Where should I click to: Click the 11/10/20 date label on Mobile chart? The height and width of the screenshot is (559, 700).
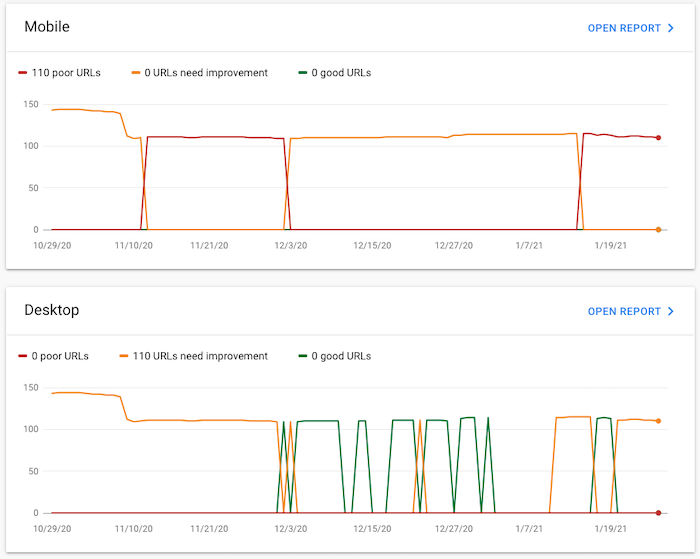133,246
